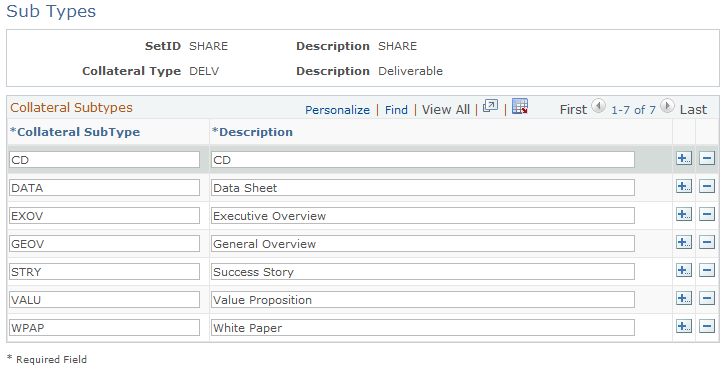Image resolution: width=726 pixels, height=369 pixels.
Task: Delete the GEOV subtype row
Action: pyautogui.click(x=707, y=243)
